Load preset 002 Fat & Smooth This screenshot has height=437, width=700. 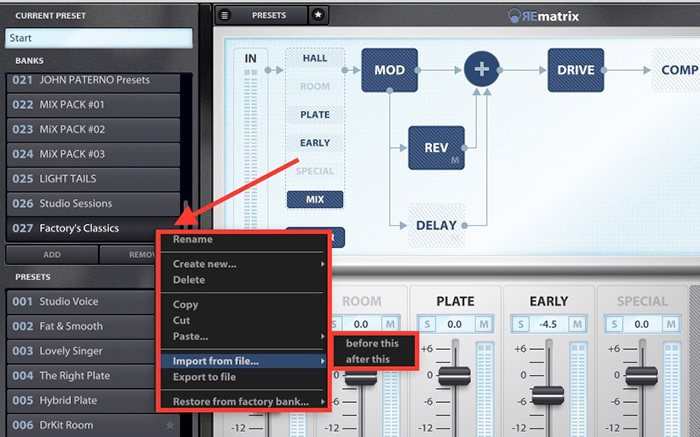80,326
